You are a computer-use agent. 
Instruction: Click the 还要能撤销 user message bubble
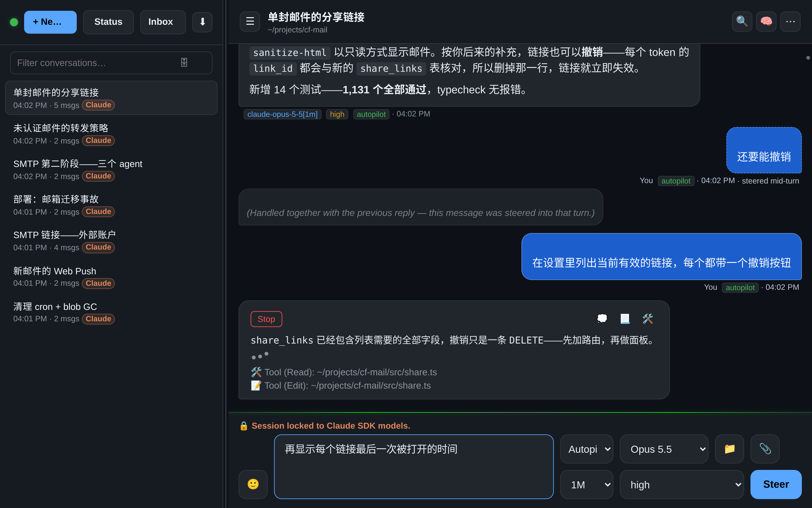coord(764,150)
